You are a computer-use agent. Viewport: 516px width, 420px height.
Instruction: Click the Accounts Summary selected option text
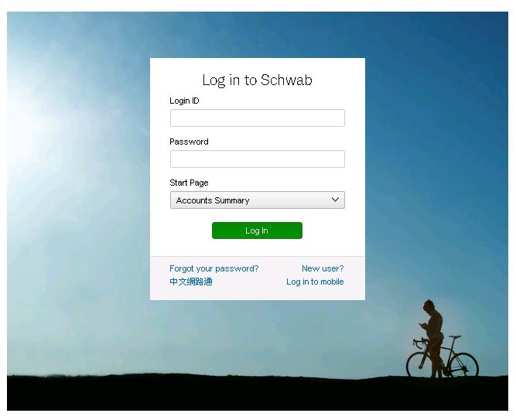pos(213,200)
